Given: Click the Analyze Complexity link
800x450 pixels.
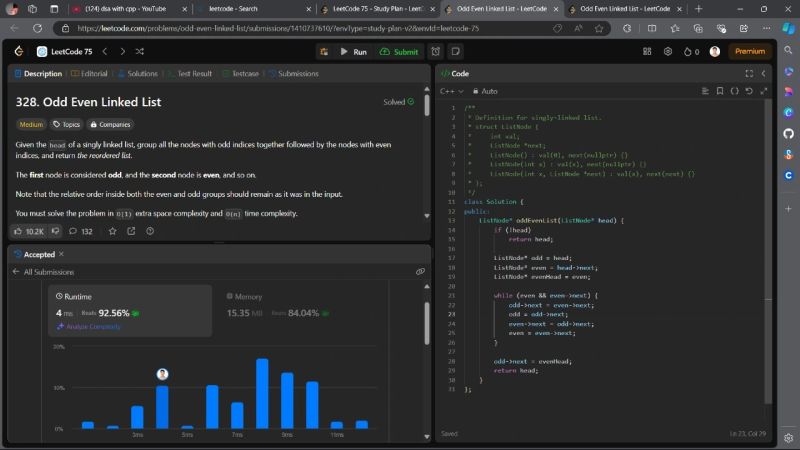Looking at the screenshot, I should click(x=89, y=327).
